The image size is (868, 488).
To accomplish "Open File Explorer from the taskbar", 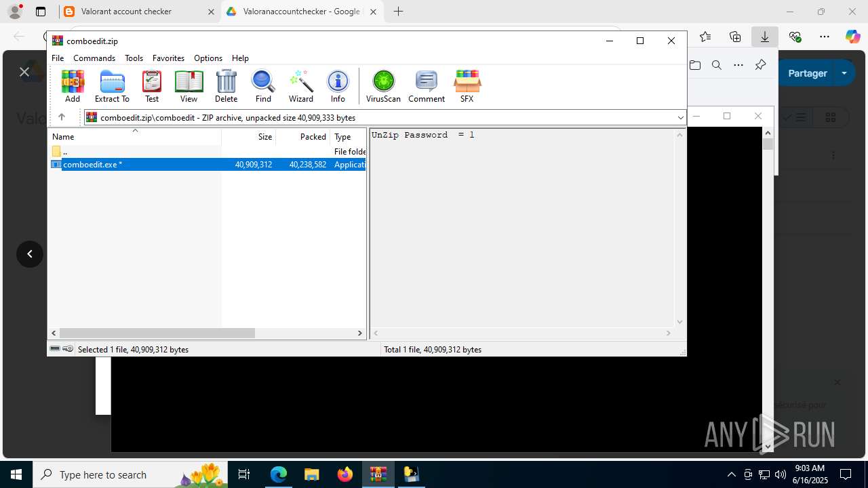I will coord(311,474).
